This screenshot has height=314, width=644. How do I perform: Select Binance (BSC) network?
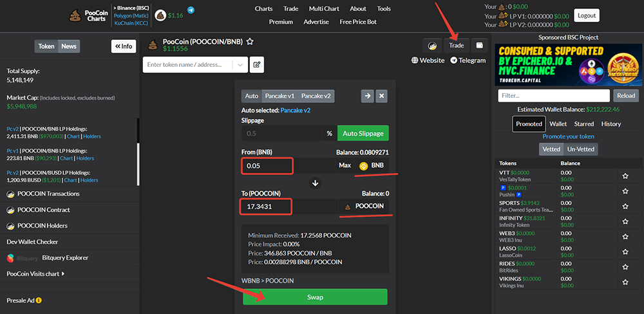pyautogui.click(x=131, y=8)
